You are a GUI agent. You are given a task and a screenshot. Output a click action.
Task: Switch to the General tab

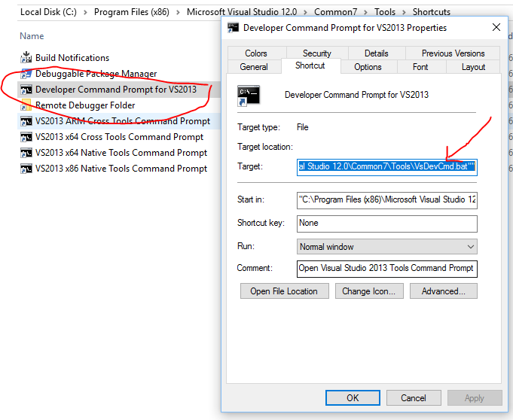coord(254,67)
